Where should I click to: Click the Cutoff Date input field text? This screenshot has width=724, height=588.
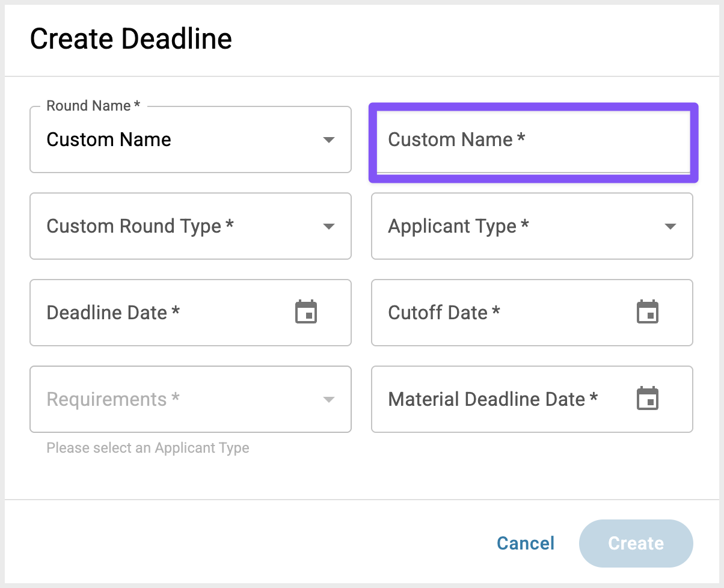(444, 313)
